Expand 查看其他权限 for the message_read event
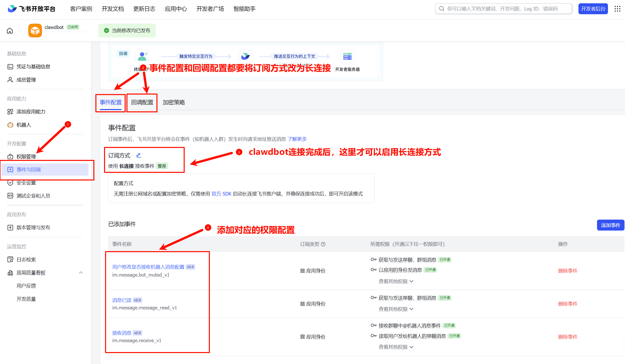This screenshot has width=625, height=364. [396, 309]
